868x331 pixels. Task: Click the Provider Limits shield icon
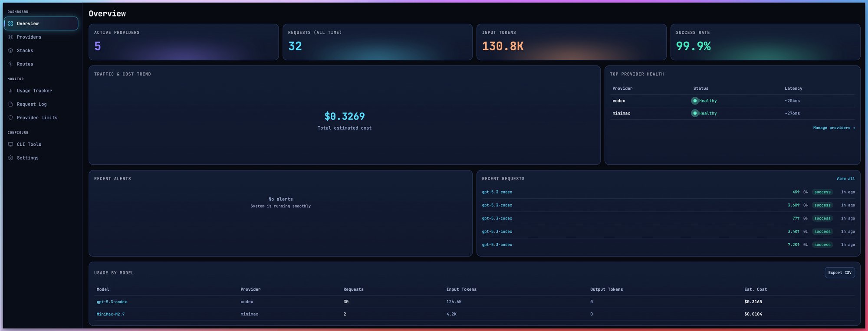coord(10,118)
